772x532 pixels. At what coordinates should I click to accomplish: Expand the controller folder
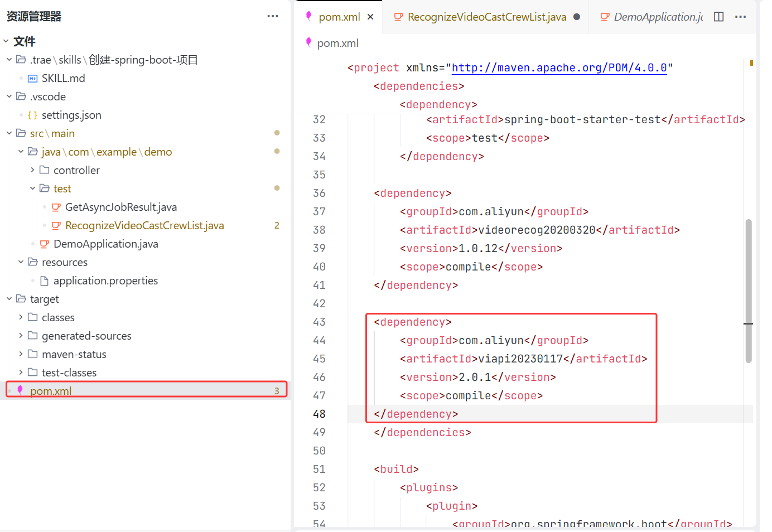point(32,170)
